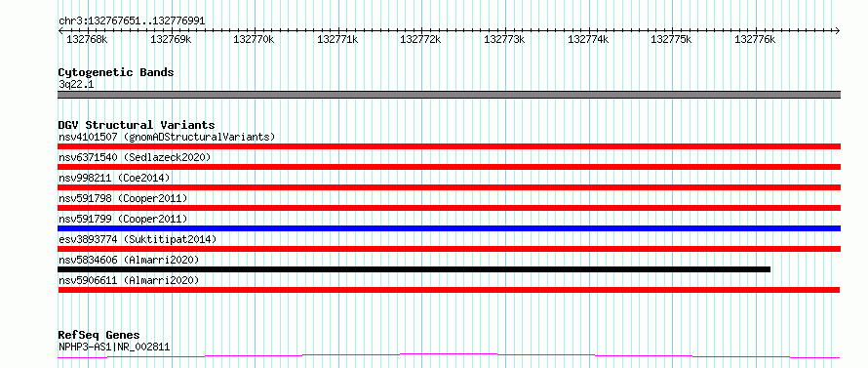Open the RefSeq Genes track heading
The width and height of the screenshot is (868, 368).
[x=99, y=336]
